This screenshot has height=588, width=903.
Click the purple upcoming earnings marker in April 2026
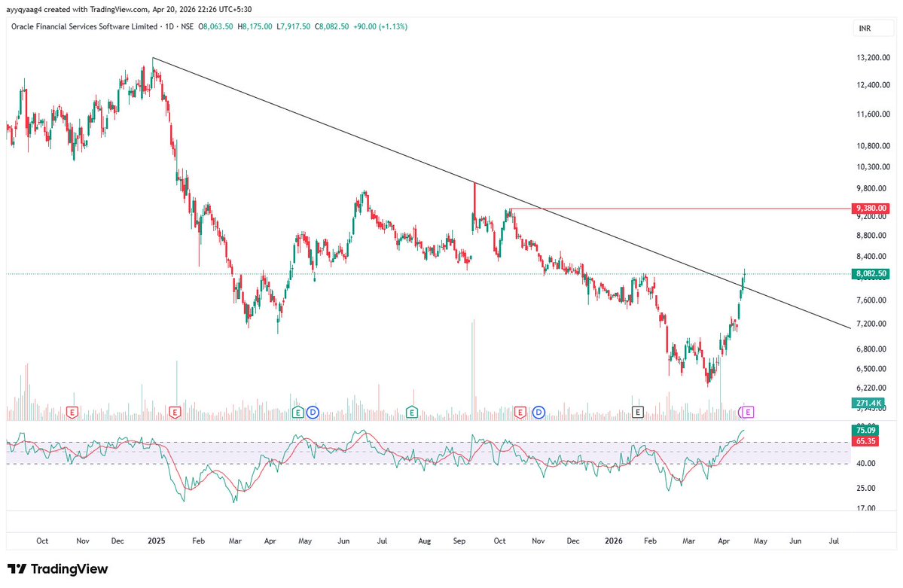[748, 412]
